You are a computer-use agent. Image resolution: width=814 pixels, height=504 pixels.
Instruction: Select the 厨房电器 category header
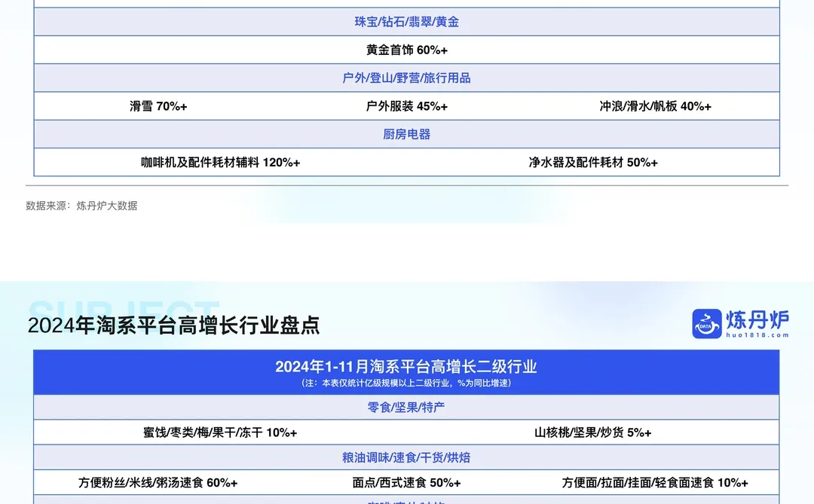coord(406,134)
